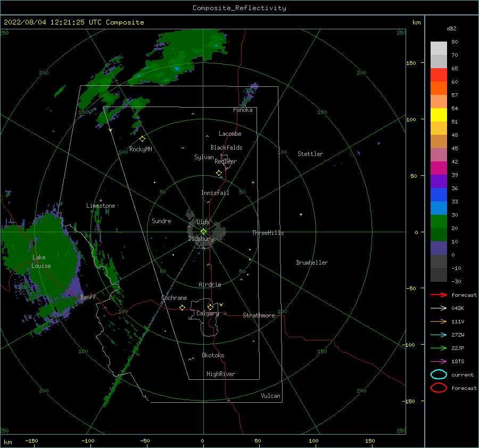Click the white asterisk marker above Limestone

pyautogui.click(x=101, y=201)
